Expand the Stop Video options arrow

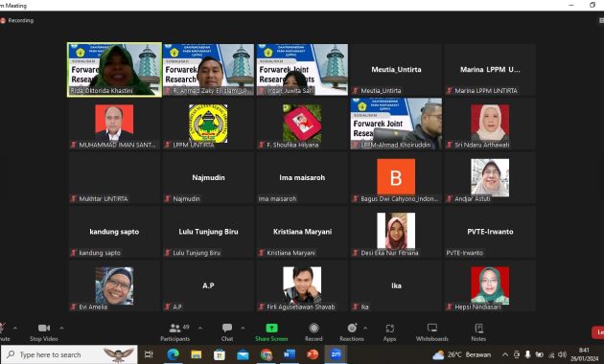(61, 329)
